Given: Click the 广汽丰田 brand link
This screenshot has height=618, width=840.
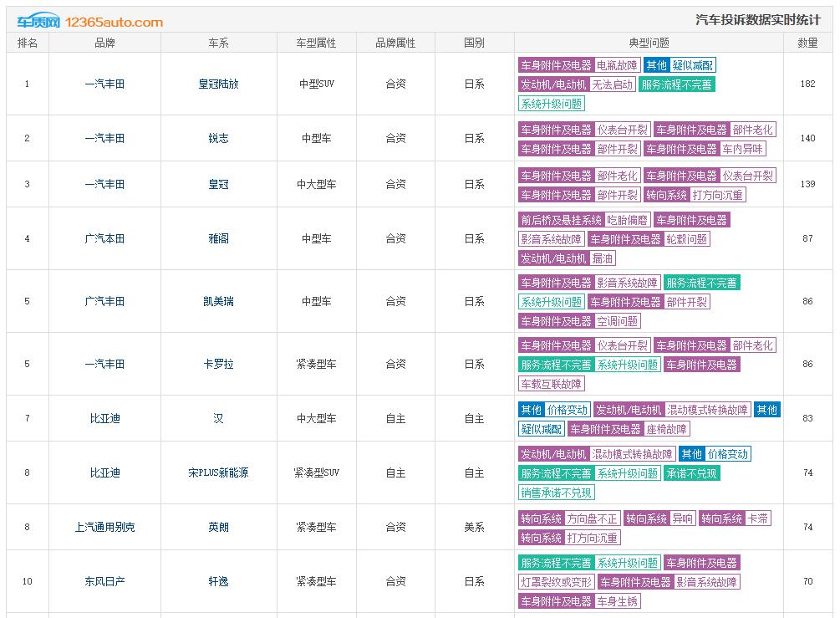Looking at the screenshot, I should [x=104, y=301].
